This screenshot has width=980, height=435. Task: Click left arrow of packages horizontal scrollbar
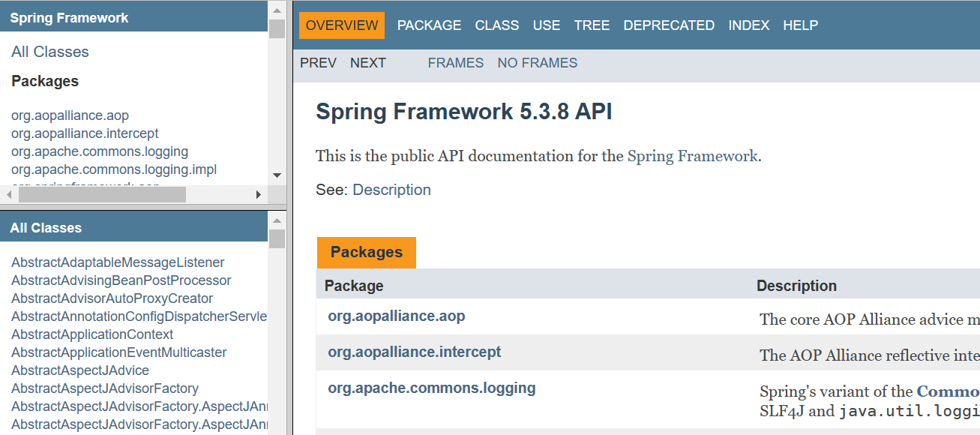click(9, 194)
